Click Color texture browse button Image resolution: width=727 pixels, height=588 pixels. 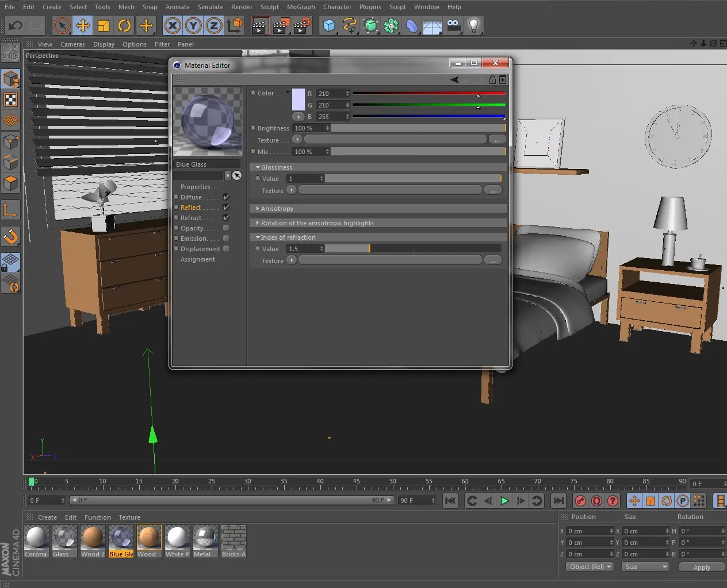click(497, 140)
